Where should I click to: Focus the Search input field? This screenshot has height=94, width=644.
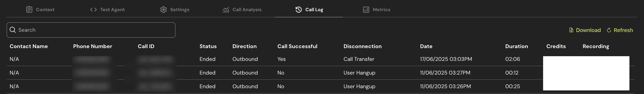click(95, 30)
